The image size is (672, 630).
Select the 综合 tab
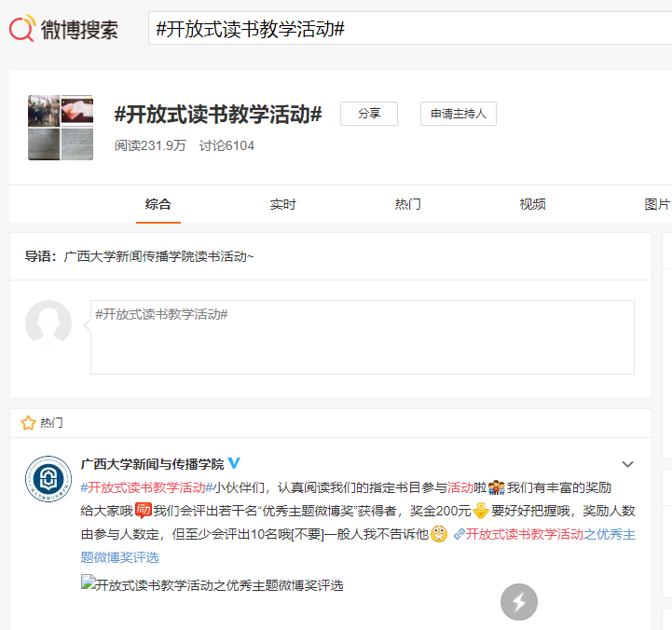(158, 204)
